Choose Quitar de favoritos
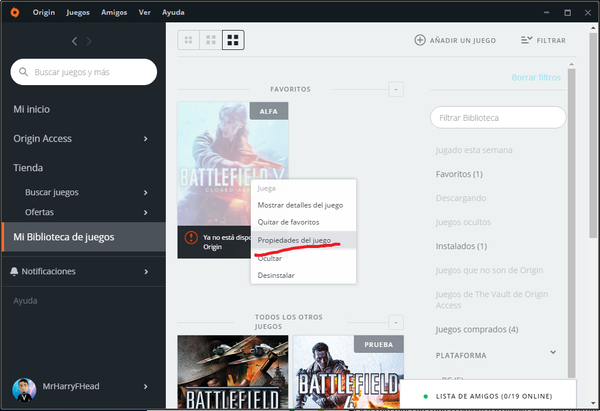 [x=303, y=222]
